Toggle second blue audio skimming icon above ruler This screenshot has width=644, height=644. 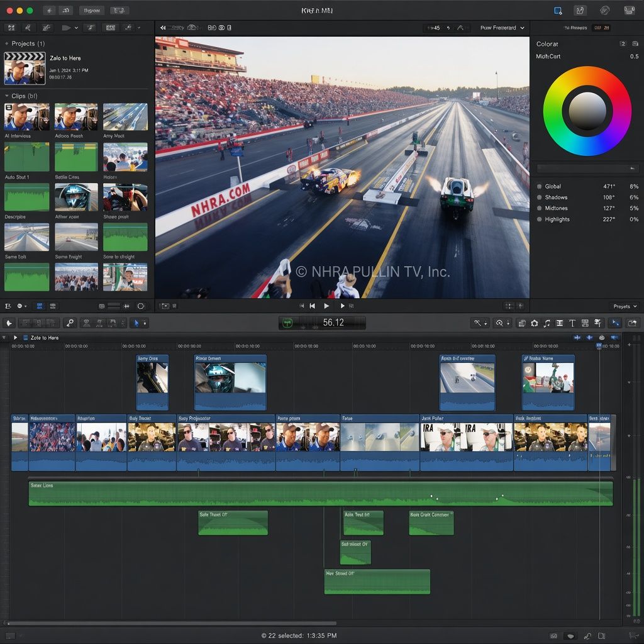[589, 338]
